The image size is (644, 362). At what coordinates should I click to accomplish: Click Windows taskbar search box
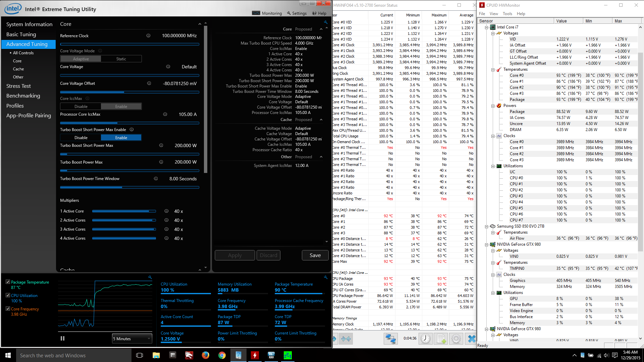(x=74, y=355)
